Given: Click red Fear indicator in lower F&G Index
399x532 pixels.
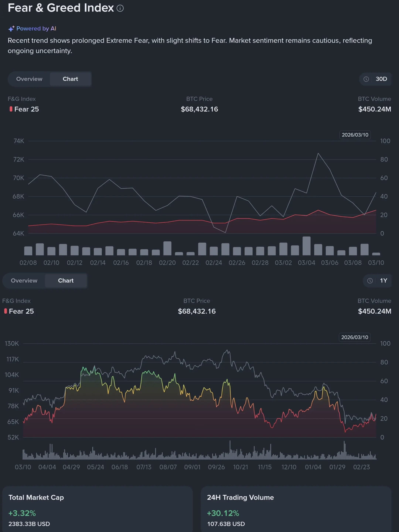Looking at the screenshot, I should click(6, 311).
